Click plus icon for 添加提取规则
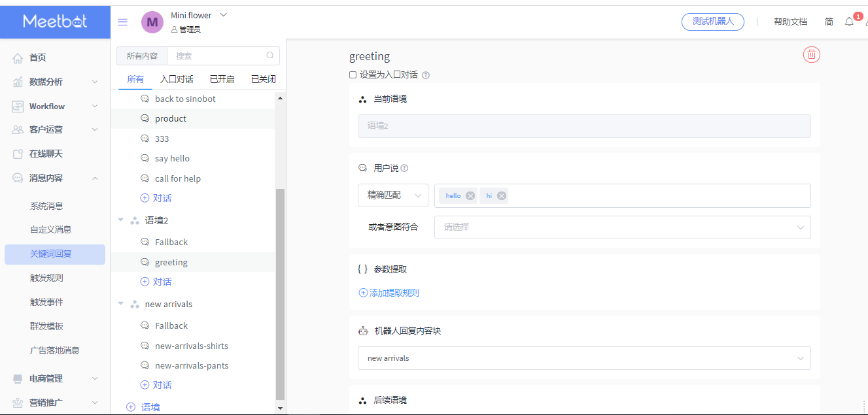This screenshot has height=415, width=868. click(x=363, y=293)
